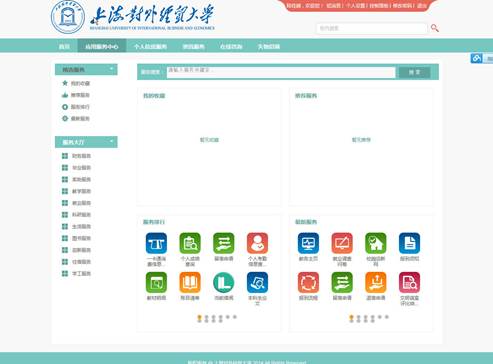Open the green calendar-window icon in 服务排行 panel
Viewport: 493px width, 364px height.
(156, 283)
